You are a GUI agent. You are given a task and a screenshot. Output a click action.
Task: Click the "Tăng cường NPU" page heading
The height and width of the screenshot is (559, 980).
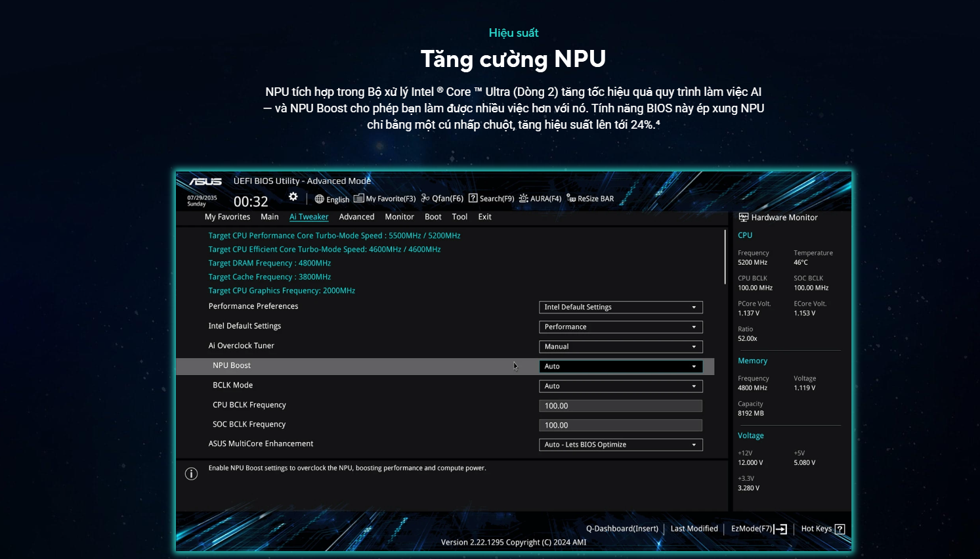tap(513, 59)
